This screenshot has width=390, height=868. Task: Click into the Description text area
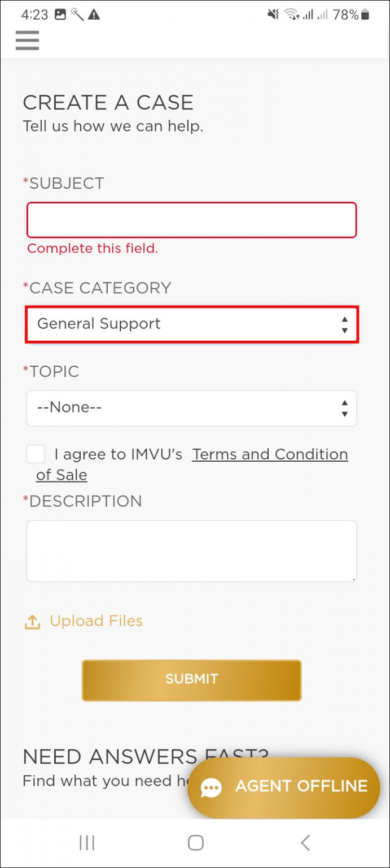tap(191, 551)
